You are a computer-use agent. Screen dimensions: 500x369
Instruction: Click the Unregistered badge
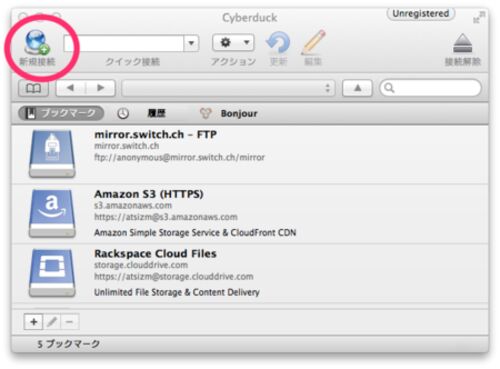[x=421, y=14]
